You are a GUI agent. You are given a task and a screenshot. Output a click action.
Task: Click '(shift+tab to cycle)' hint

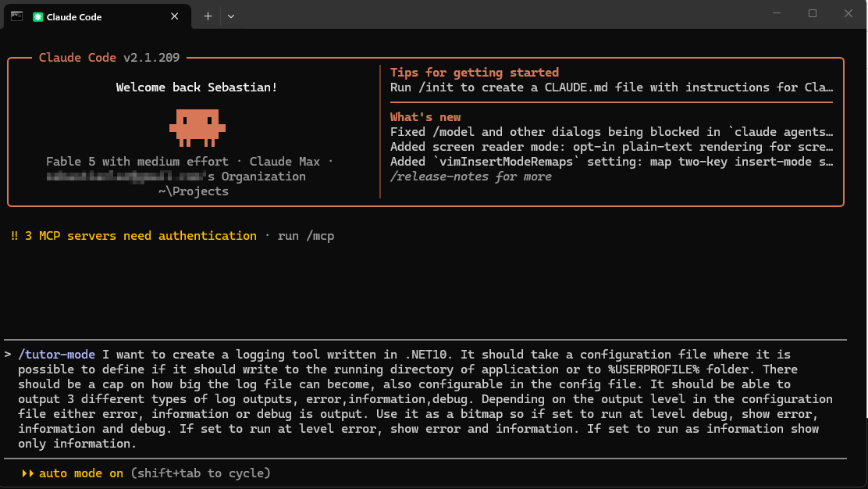click(201, 473)
